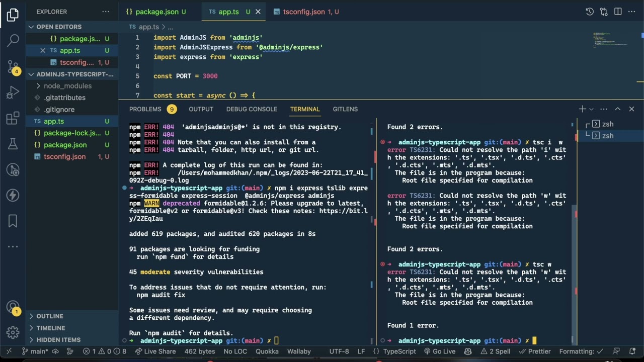This screenshot has width=644, height=362.
Task: Select the Terminal panel tab
Action: [305, 109]
